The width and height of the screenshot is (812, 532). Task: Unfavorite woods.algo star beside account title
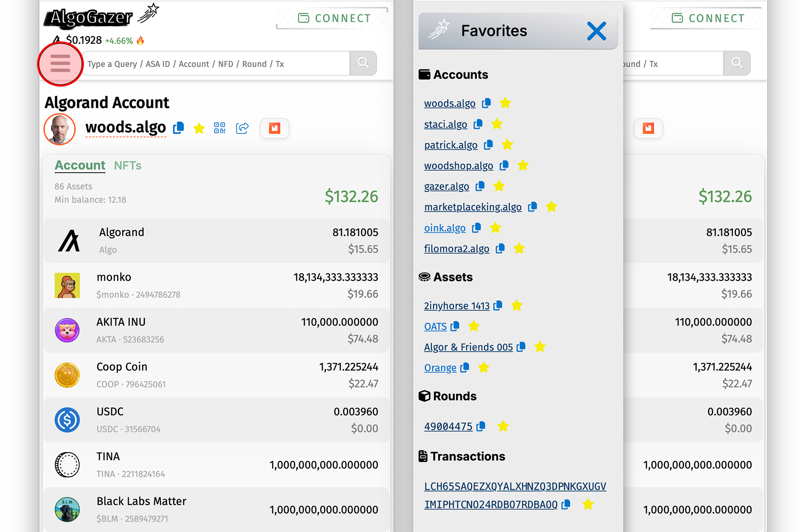click(199, 128)
